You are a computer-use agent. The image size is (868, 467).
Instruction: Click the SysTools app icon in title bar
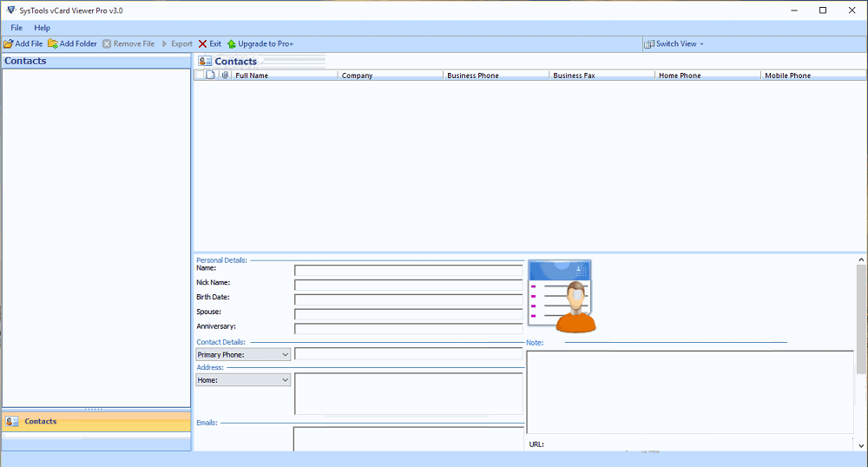[10, 10]
